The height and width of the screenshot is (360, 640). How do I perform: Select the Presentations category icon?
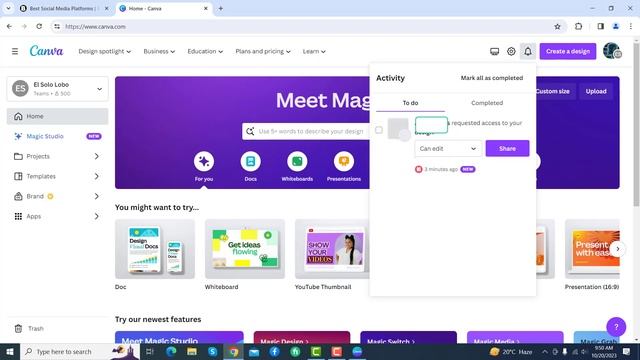point(344,162)
